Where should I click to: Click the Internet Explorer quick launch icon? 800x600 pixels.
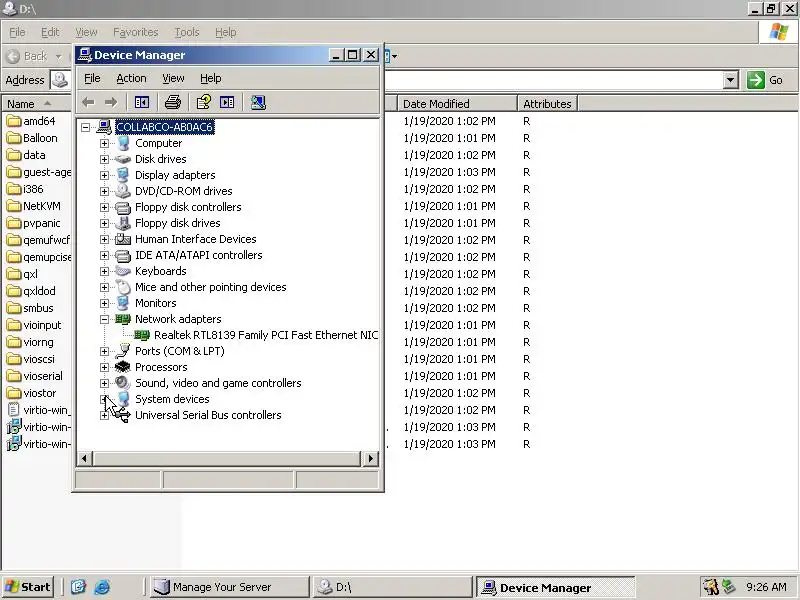pos(102,587)
